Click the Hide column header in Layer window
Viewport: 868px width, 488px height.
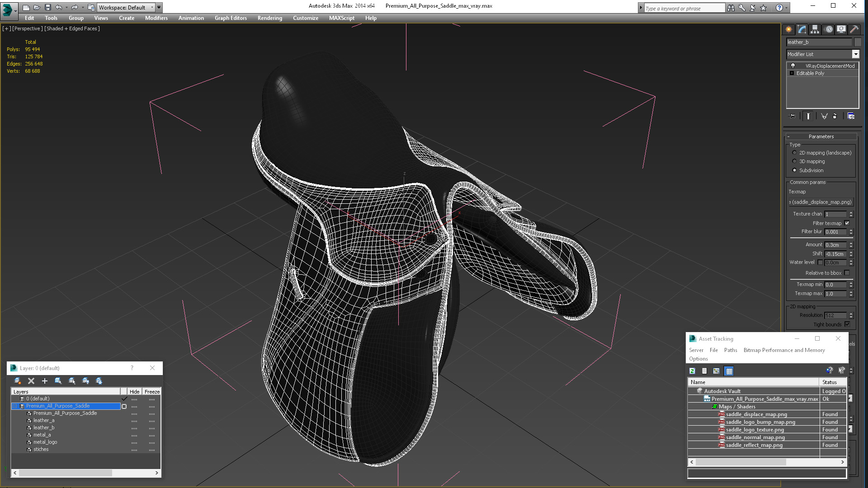click(134, 392)
